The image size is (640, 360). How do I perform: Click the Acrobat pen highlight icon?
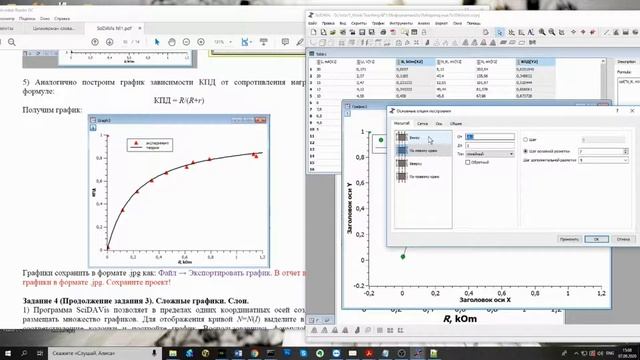(x=300, y=42)
